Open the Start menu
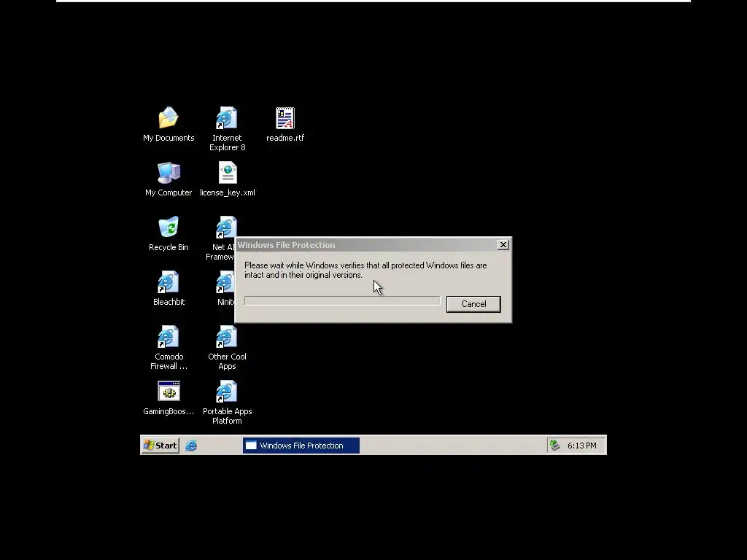The width and height of the screenshot is (747, 560). point(160,446)
